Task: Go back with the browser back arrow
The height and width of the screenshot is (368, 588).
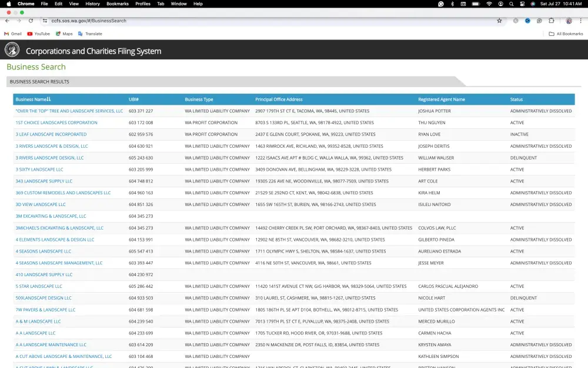Action: pyautogui.click(x=7, y=21)
